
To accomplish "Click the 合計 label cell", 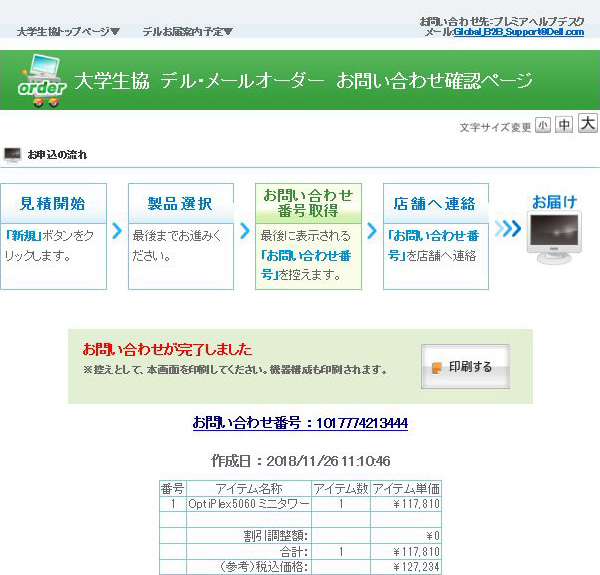I will pyautogui.click(x=249, y=552).
